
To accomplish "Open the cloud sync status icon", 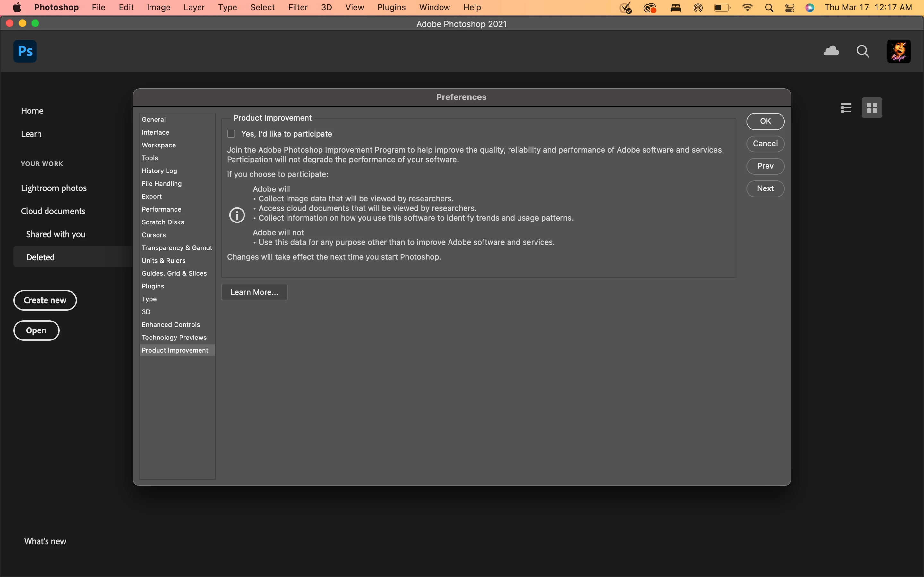I will [x=831, y=51].
